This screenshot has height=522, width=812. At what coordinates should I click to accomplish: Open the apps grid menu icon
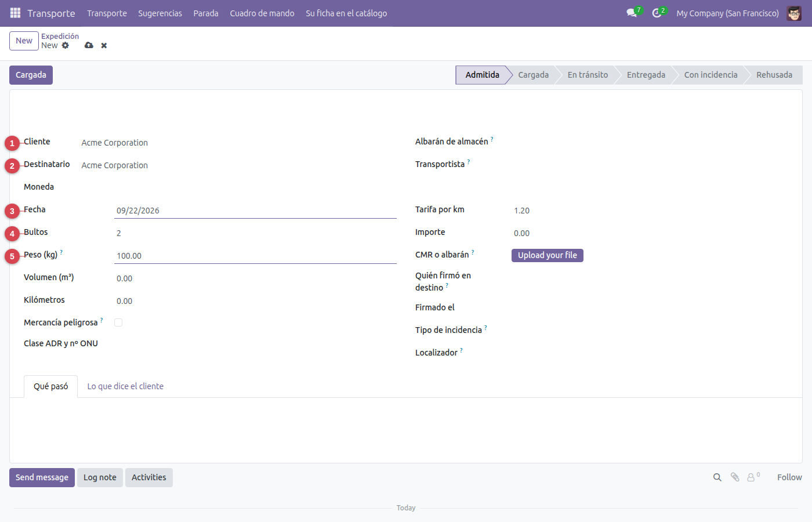point(15,13)
